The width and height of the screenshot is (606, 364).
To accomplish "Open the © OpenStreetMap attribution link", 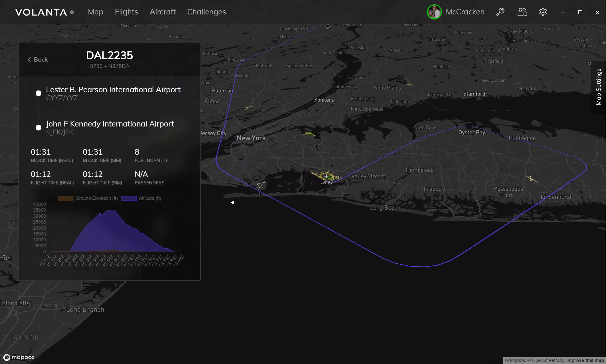I will point(546,360).
